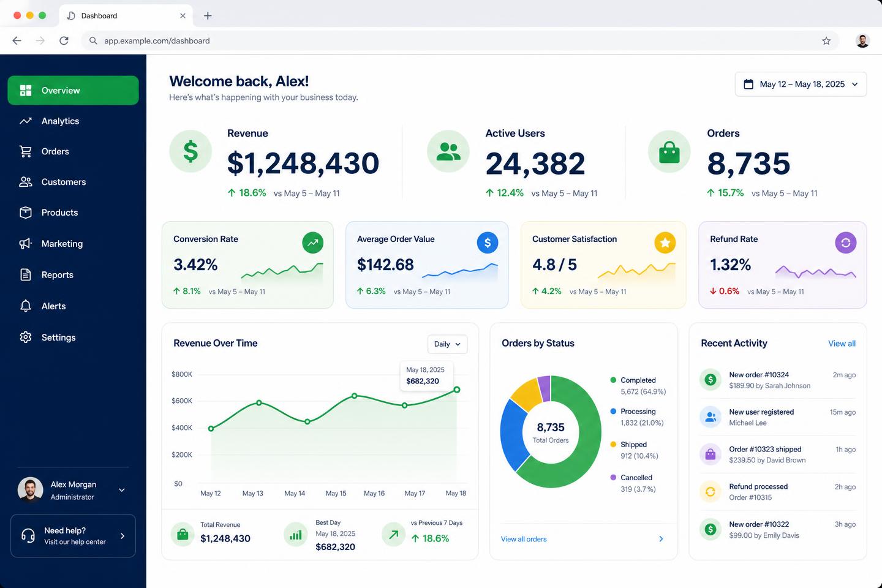This screenshot has width=882, height=588.
Task: Click the New order #10322 dollar icon
Action: [710, 529]
